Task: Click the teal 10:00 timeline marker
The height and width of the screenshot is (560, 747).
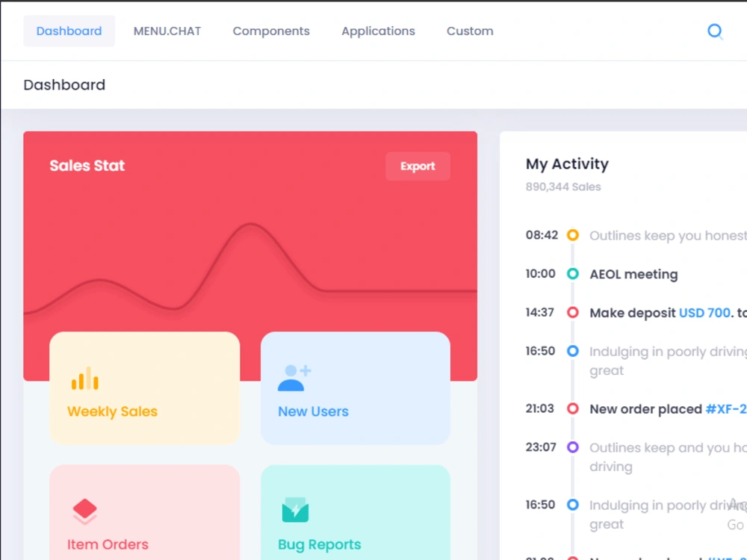Action: (x=573, y=273)
